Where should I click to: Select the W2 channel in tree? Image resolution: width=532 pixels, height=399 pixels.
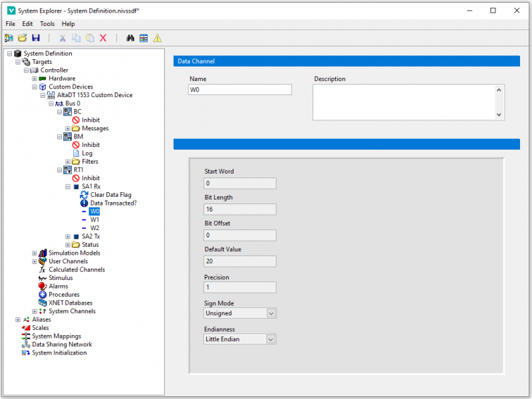point(94,228)
